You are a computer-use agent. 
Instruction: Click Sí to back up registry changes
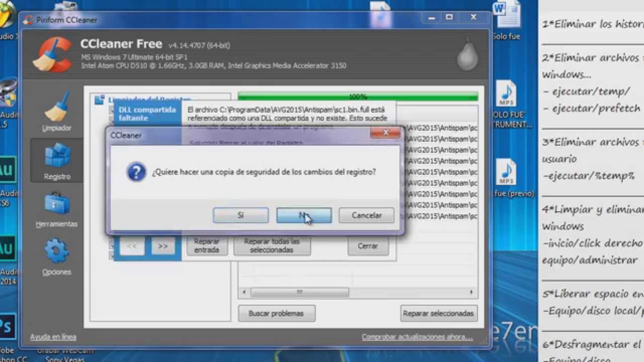pos(240,215)
